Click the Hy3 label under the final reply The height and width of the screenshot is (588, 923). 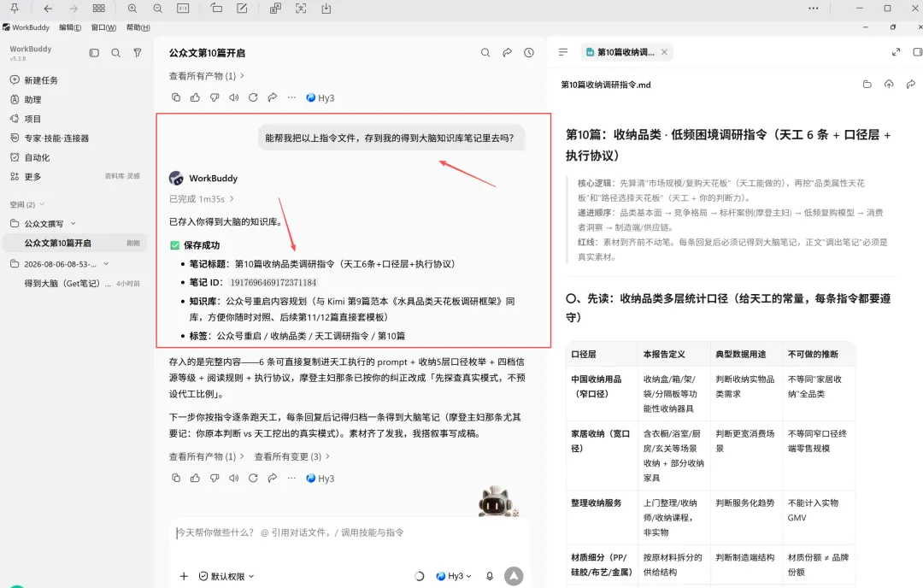coord(320,478)
